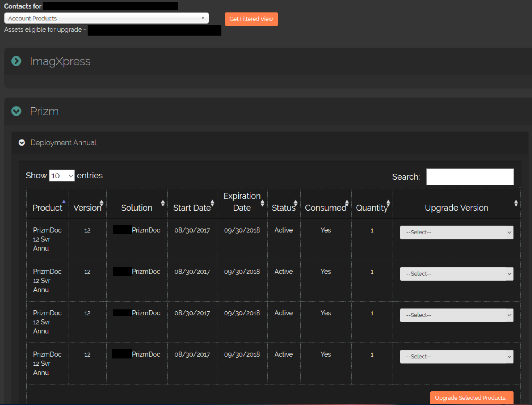Screen dimensions: 532x405
Task: Sort by Product column arrow
Action: (64, 201)
